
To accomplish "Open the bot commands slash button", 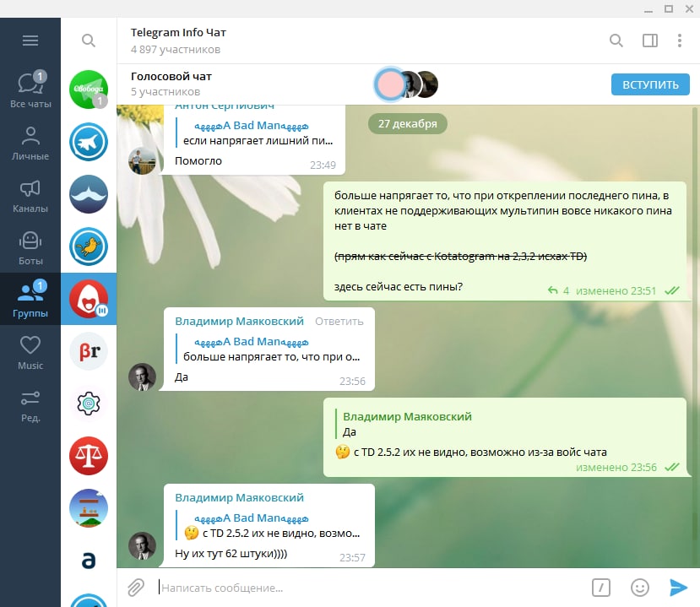I will (x=601, y=588).
